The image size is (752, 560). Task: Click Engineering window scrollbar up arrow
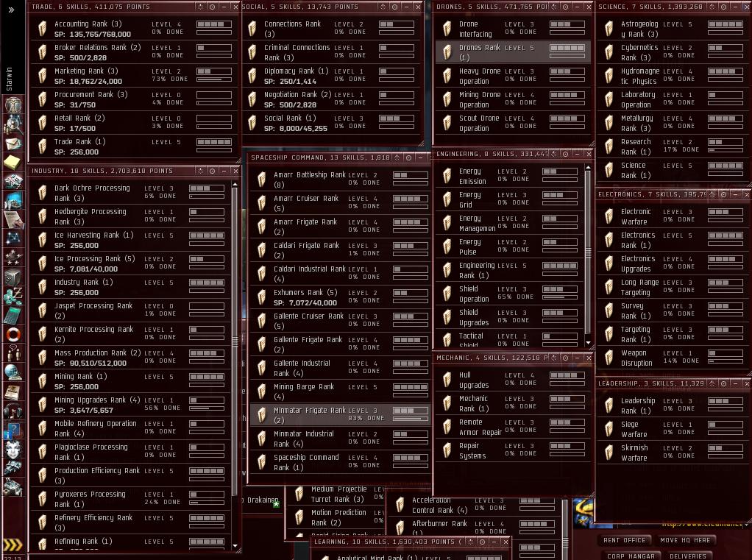click(x=588, y=167)
